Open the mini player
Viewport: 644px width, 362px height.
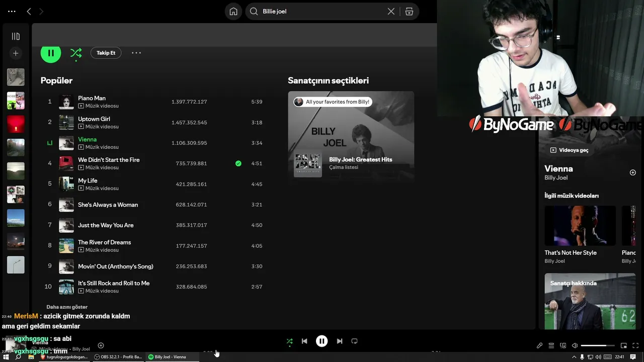(x=624, y=345)
